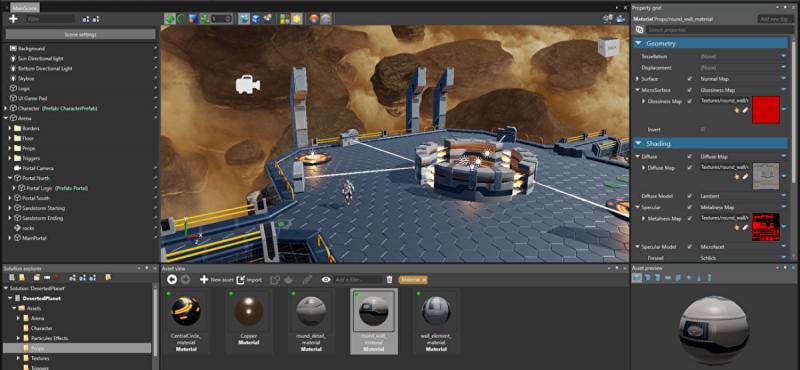Click the gray Diffuse Map texture thumbnail

[x=766, y=176]
